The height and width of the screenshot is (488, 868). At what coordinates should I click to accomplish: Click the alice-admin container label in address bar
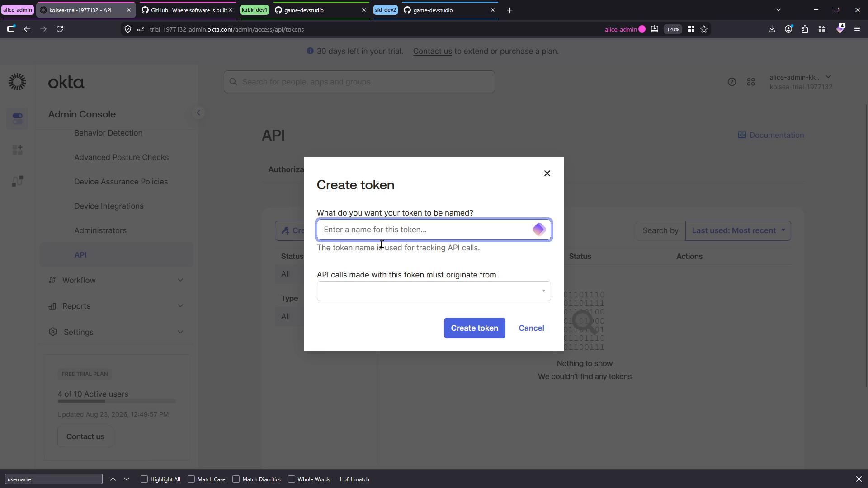click(625, 29)
